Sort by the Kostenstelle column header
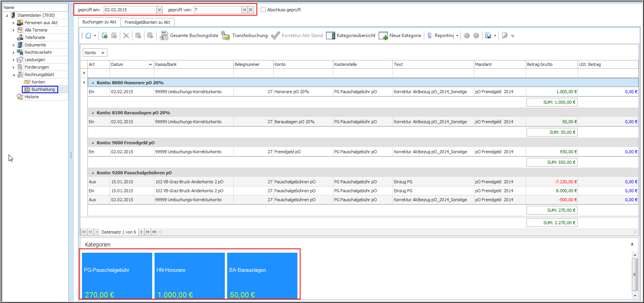Viewport: 644px width, 303px height. point(363,64)
